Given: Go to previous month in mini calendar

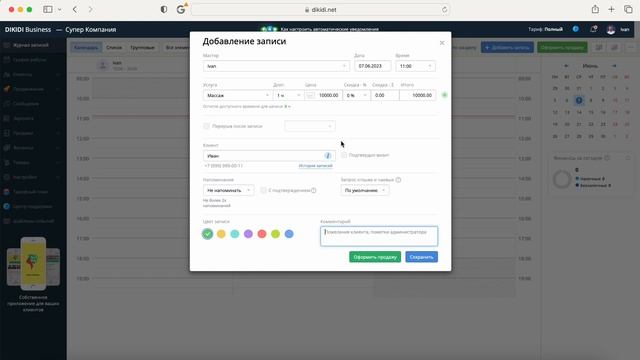Looking at the screenshot, I should [566, 66].
